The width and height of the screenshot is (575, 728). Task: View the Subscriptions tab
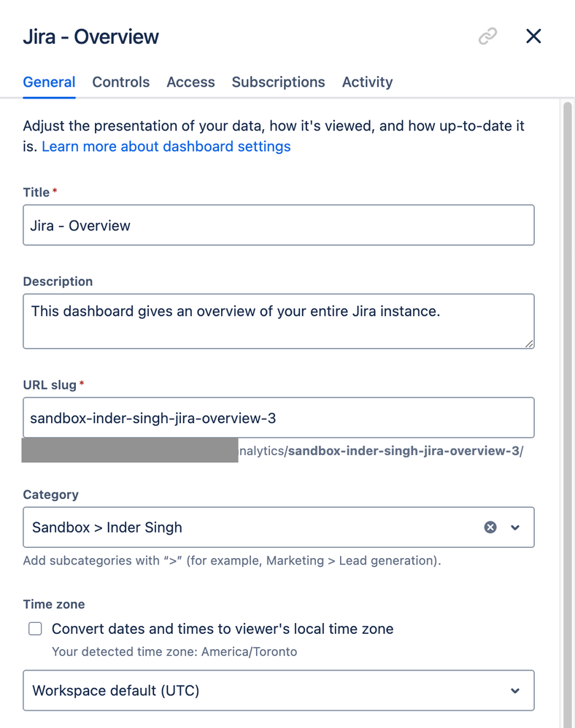pyautogui.click(x=278, y=82)
